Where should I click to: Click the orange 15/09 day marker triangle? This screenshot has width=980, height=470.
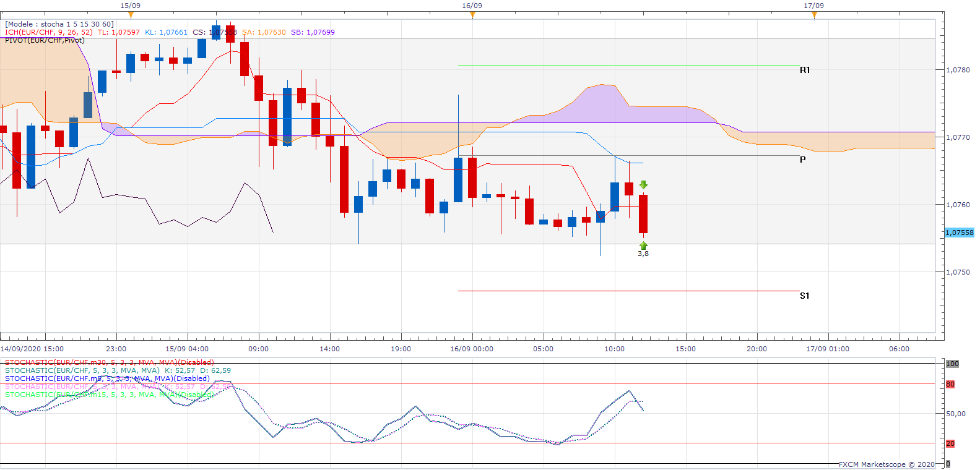tap(130, 15)
